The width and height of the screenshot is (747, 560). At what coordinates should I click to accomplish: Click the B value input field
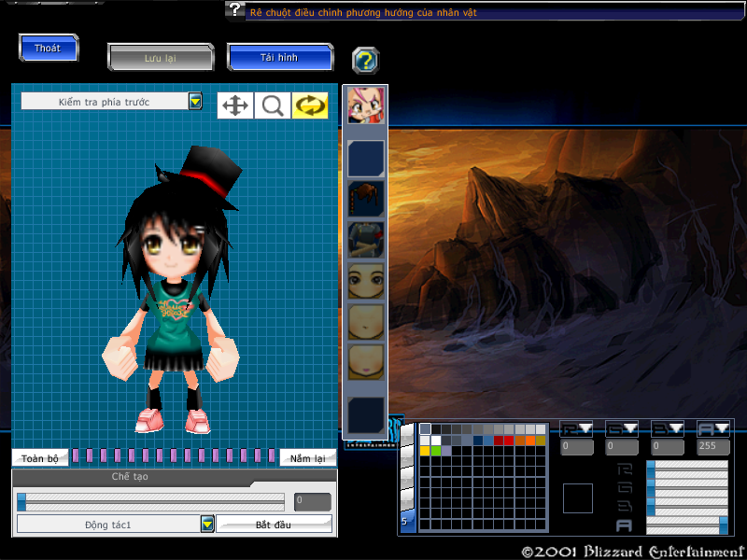pyautogui.click(x=668, y=447)
